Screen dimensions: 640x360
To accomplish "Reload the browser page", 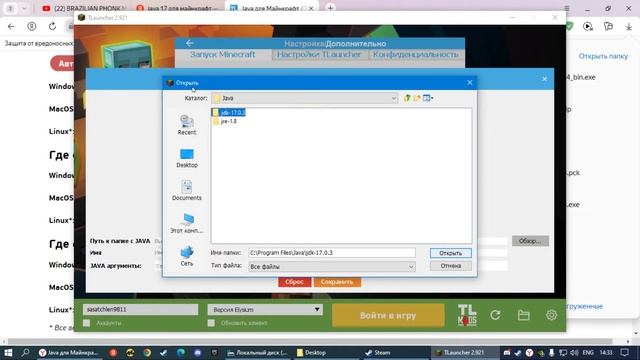I will coord(52,27).
